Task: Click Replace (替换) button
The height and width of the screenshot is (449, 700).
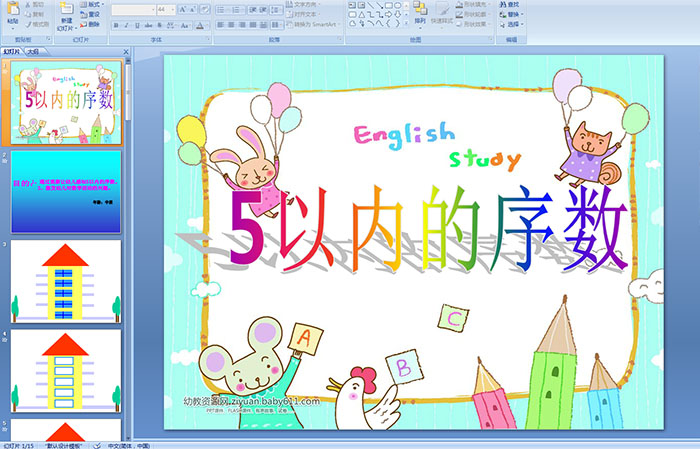Action: [x=511, y=14]
